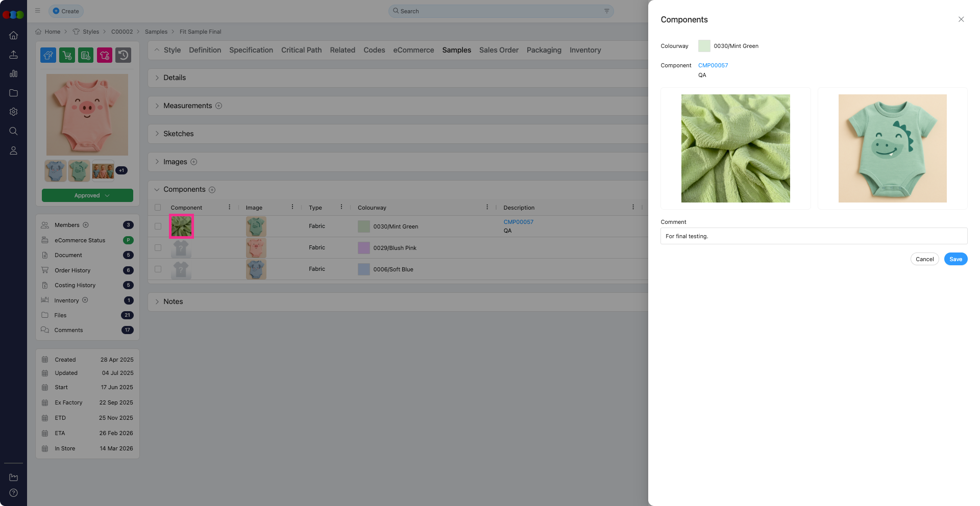
Task: Click the Comment text field
Action: pos(814,236)
